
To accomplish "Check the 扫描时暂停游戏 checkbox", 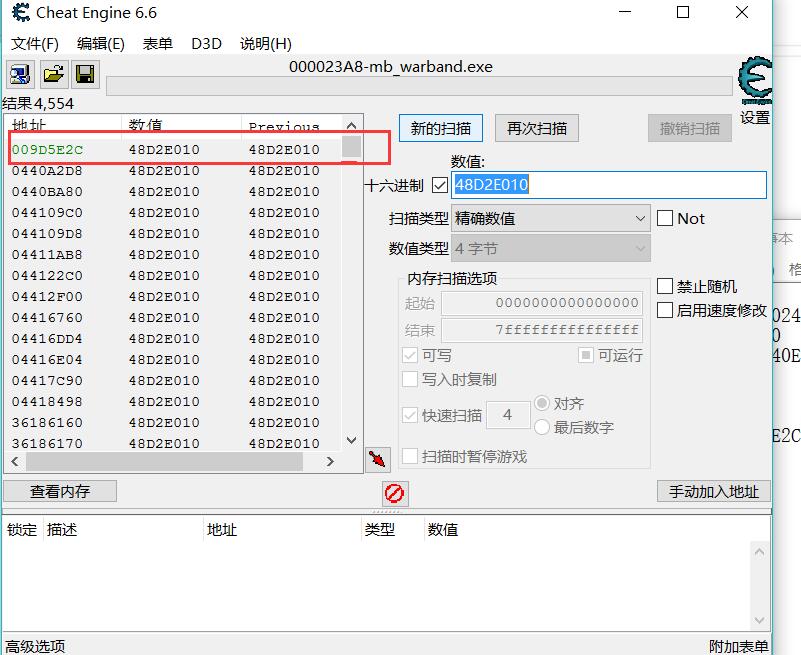I will [x=410, y=456].
